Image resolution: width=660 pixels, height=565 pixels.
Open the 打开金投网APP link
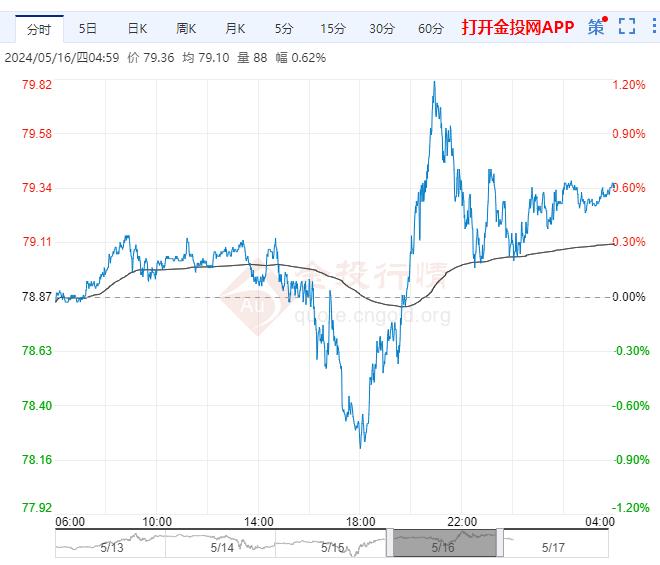click(x=517, y=28)
